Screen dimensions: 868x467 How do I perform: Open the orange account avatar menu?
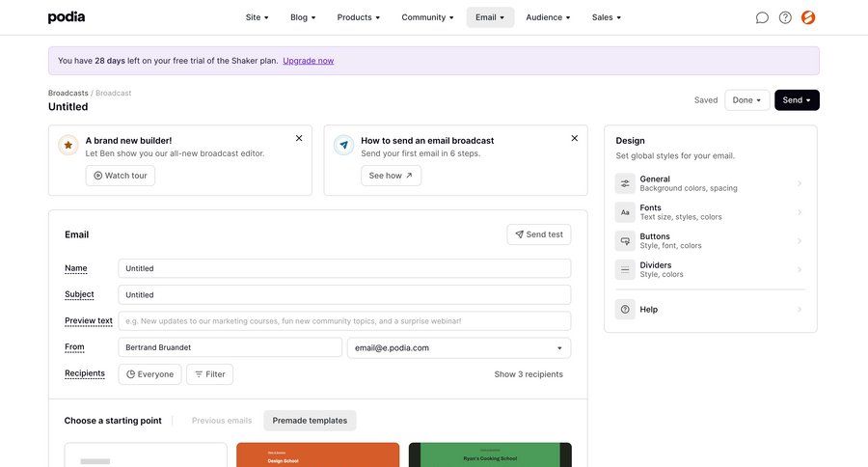[808, 17]
